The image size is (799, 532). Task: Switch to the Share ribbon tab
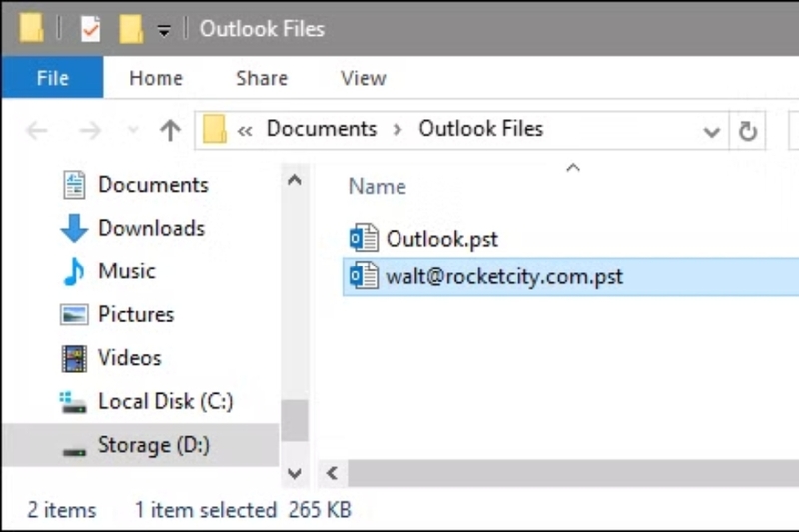pyautogui.click(x=261, y=78)
